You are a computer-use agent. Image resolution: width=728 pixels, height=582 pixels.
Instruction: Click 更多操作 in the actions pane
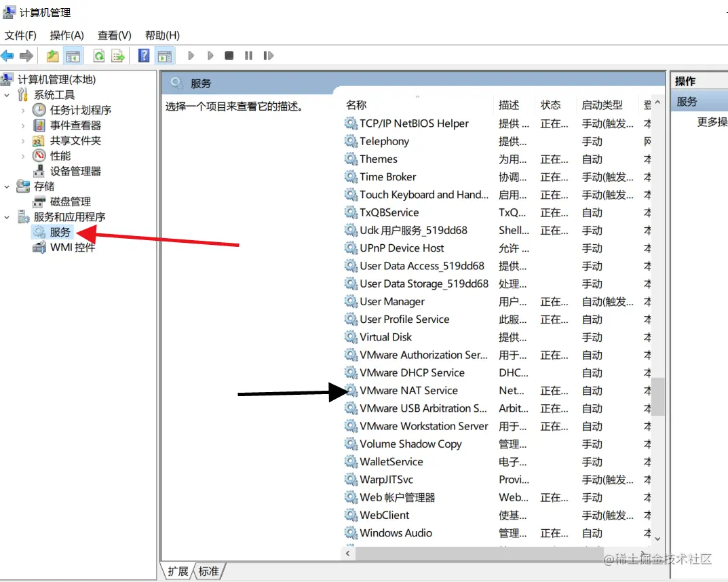[x=712, y=122]
